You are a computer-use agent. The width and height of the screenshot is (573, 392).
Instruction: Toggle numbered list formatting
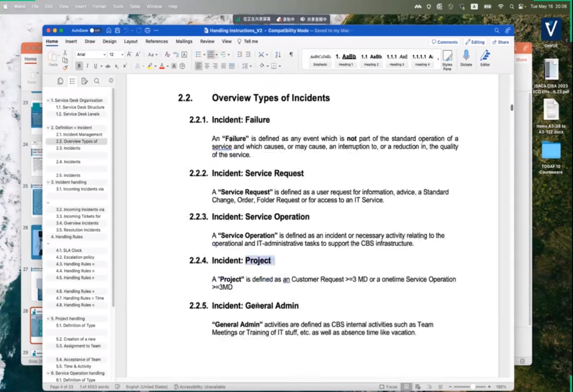coord(211,54)
